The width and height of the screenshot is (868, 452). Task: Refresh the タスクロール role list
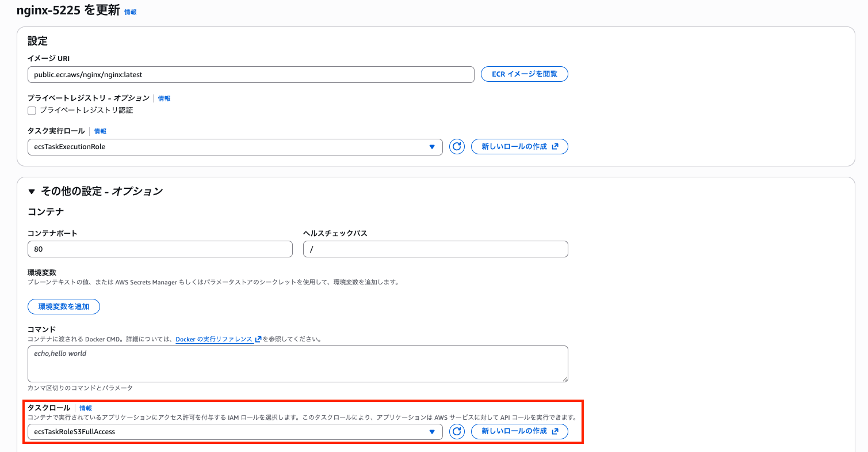(x=456, y=431)
